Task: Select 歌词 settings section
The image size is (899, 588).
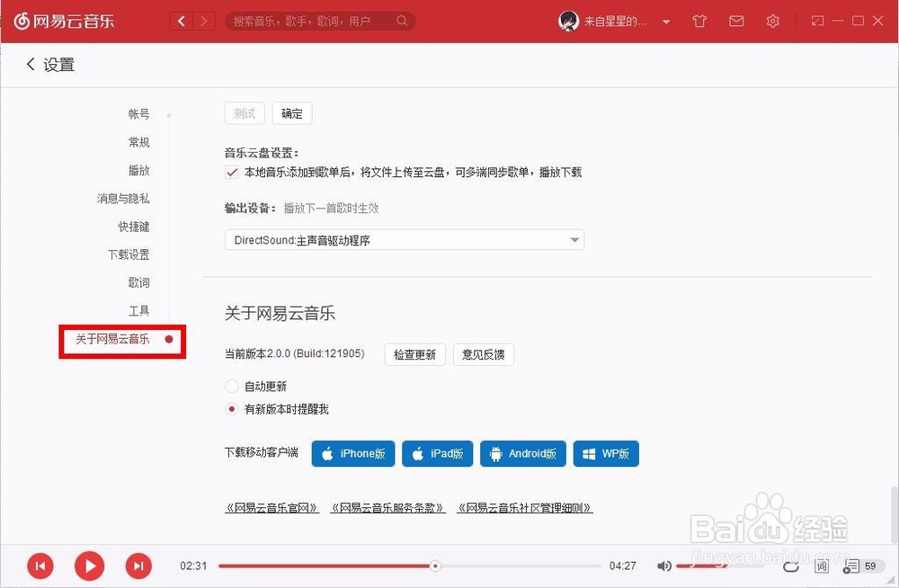Action: click(138, 283)
